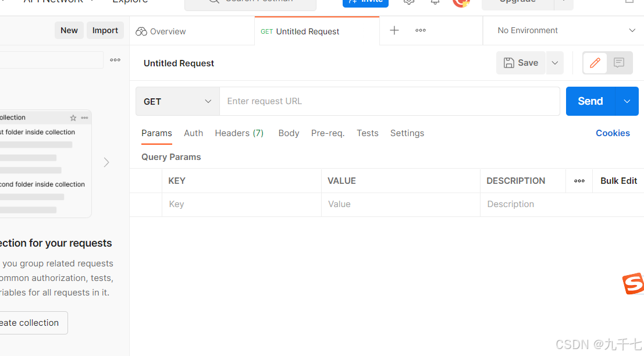Click the Send button
Screen dimensions: 644x356
point(590,101)
